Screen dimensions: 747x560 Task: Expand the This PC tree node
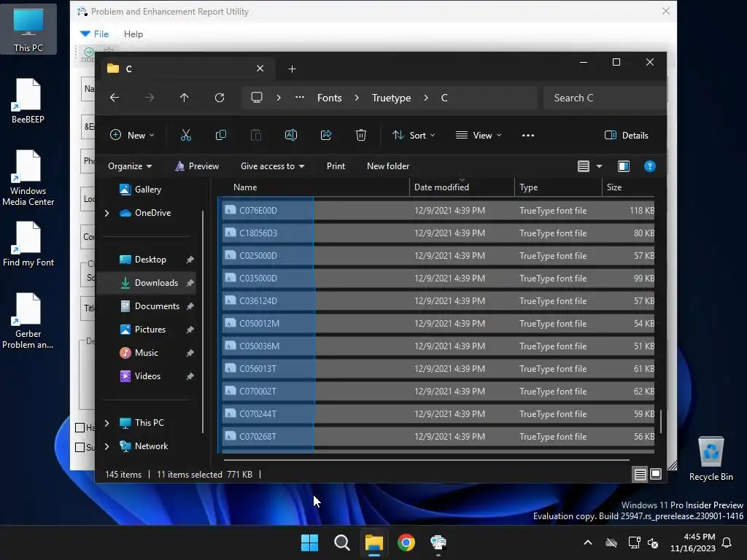pyautogui.click(x=107, y=423)
